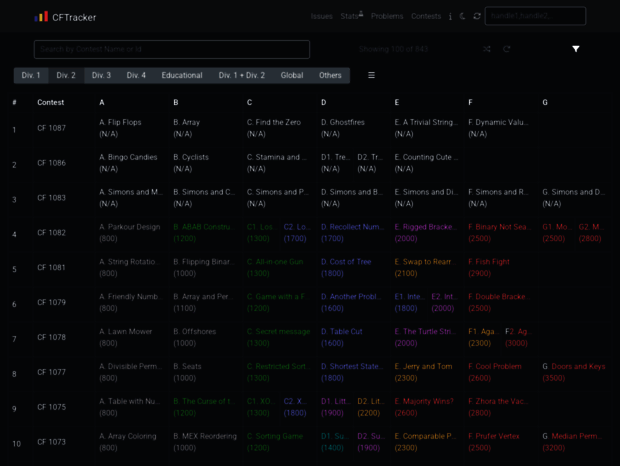This screenshot has width=620, height=466.
Task: Click the refresh arrow beside the shuffle icon
Action: click(507, 49)
